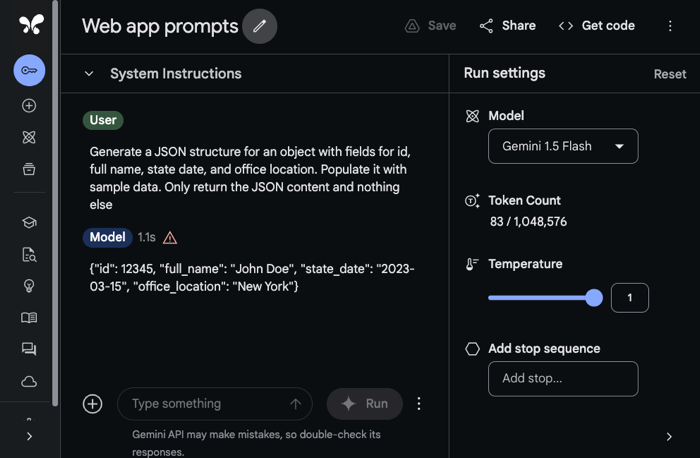Click the API key icon in sidebar

tap(29, 70)
